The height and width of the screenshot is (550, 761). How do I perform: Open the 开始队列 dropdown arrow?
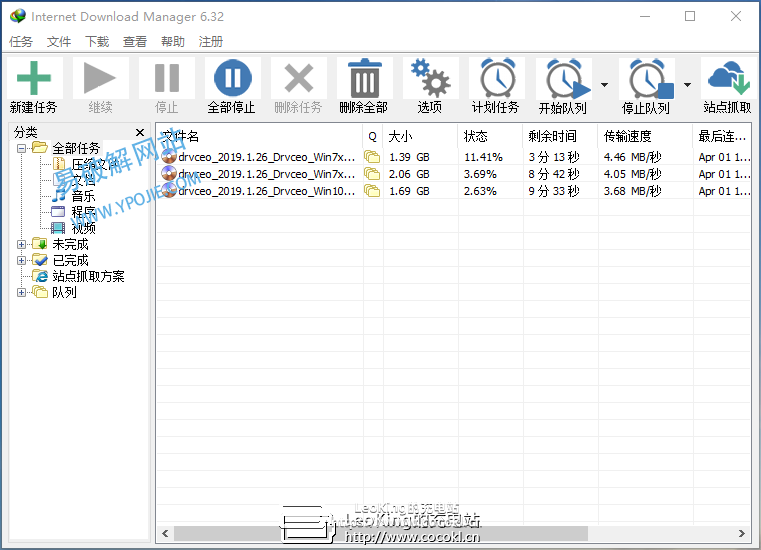[604, 85]
